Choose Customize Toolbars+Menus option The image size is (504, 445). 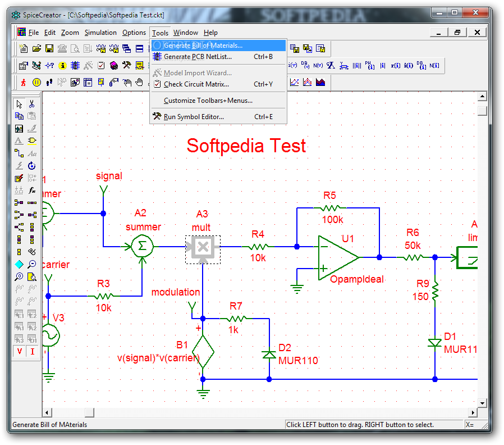pyautogui.click(x=218, y=101)
